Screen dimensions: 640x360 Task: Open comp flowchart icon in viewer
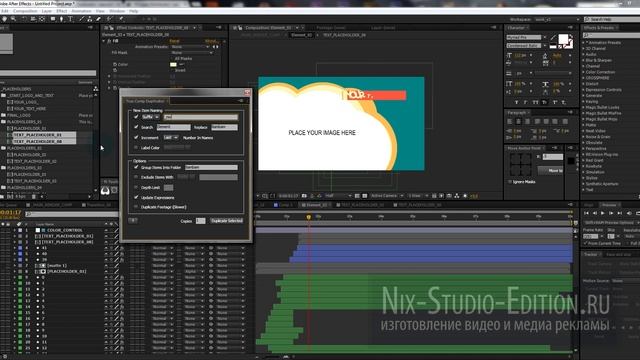tap(457, 196)
